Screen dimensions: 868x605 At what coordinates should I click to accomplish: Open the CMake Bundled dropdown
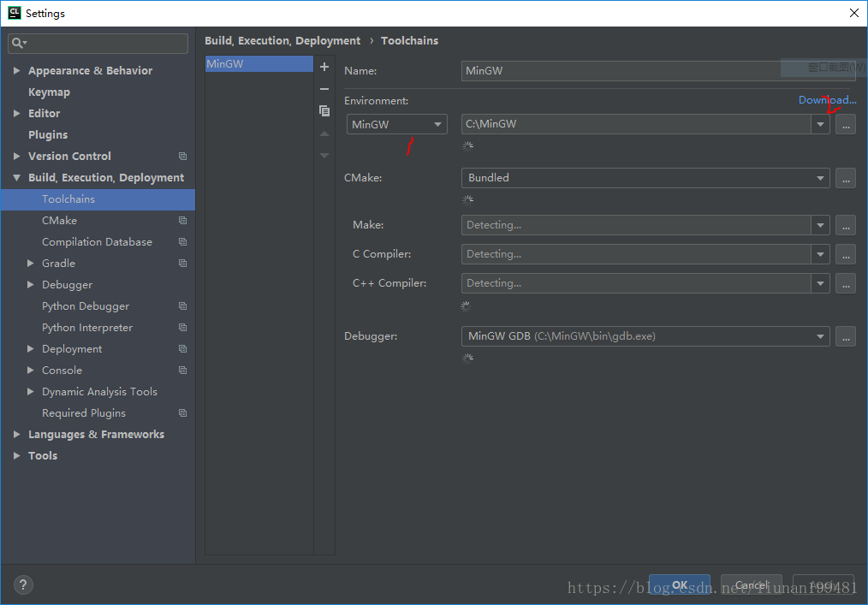(645, 178)
